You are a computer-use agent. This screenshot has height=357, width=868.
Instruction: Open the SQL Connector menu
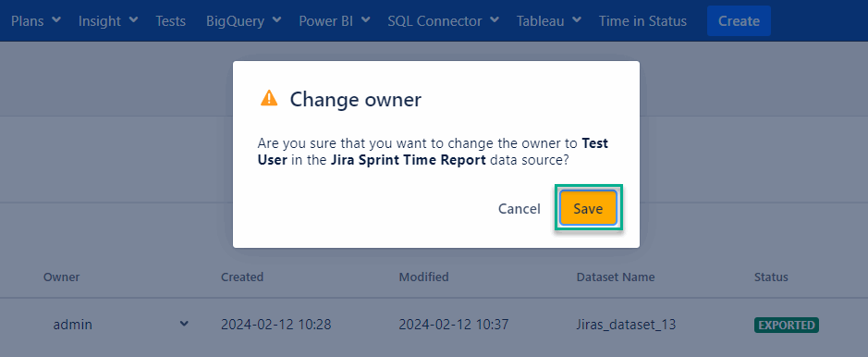pyautogui.click(x=444, y=21)
